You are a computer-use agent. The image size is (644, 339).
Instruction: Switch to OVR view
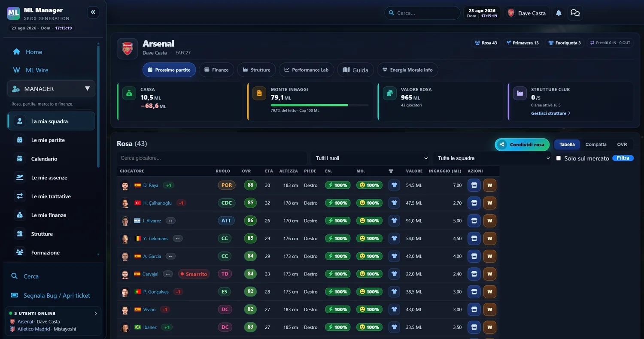click(x=622, y=145)
